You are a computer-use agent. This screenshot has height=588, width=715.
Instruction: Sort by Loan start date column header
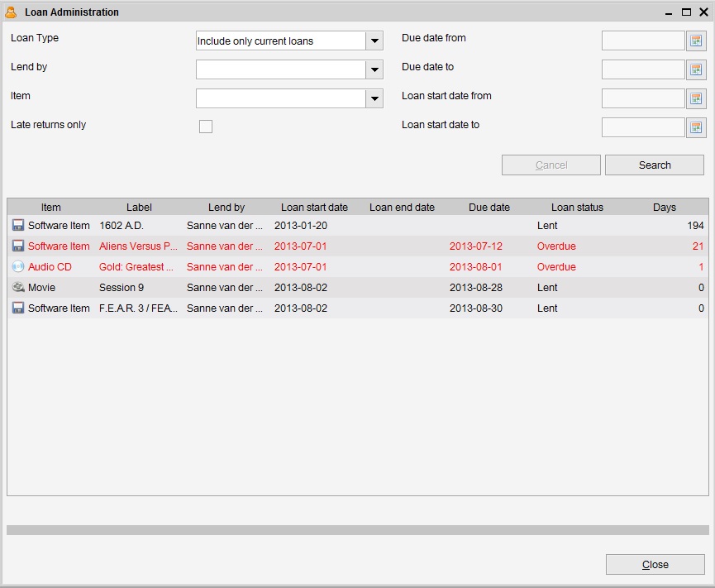click(314, 208)
